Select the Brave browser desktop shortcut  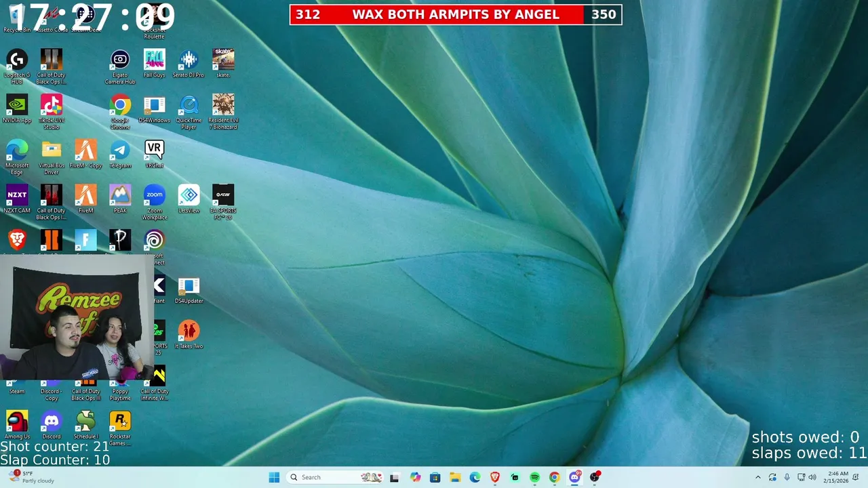point(17,241)
